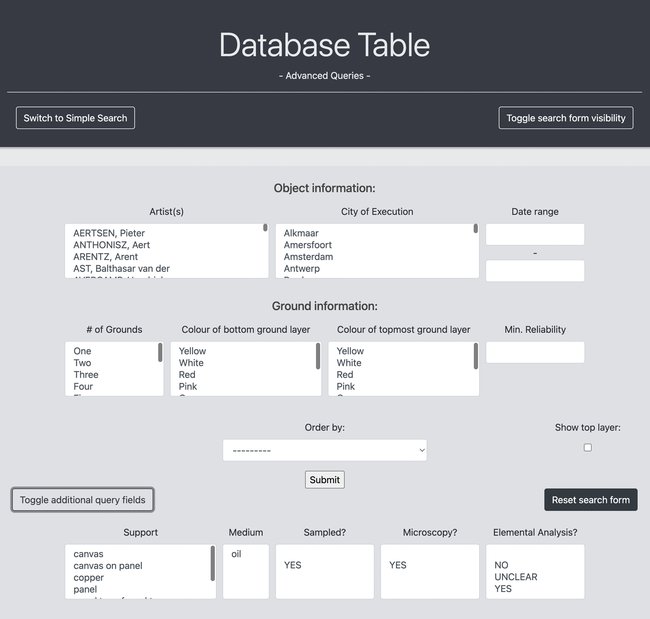The image size is (650, 619).
Task: Reset the search form
Action: point(590,500)
